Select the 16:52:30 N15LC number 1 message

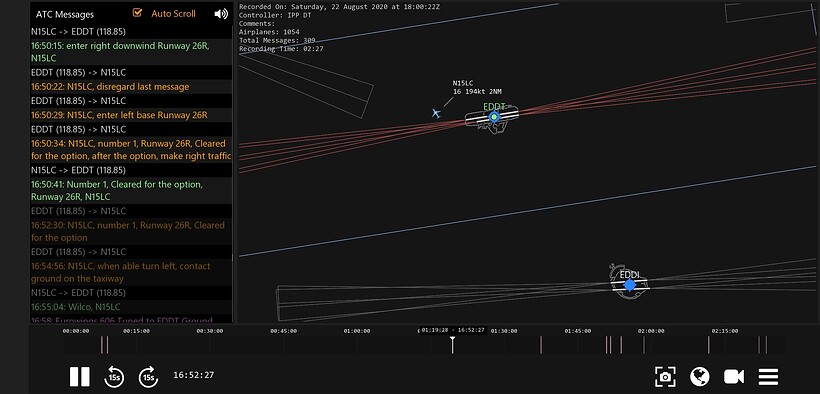click(131, 231)
